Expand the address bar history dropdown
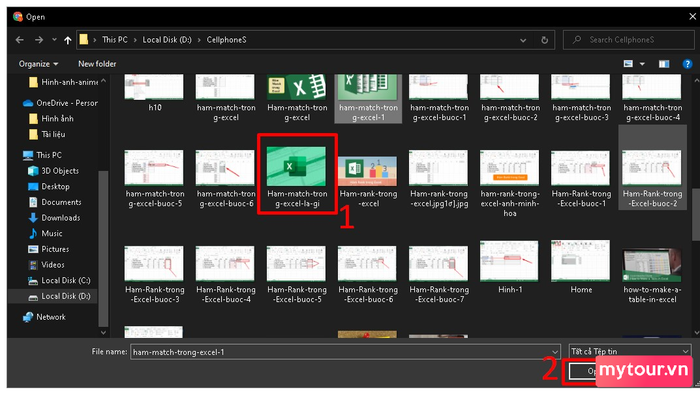Screen dimensions: 700x396 coord(523,40)
